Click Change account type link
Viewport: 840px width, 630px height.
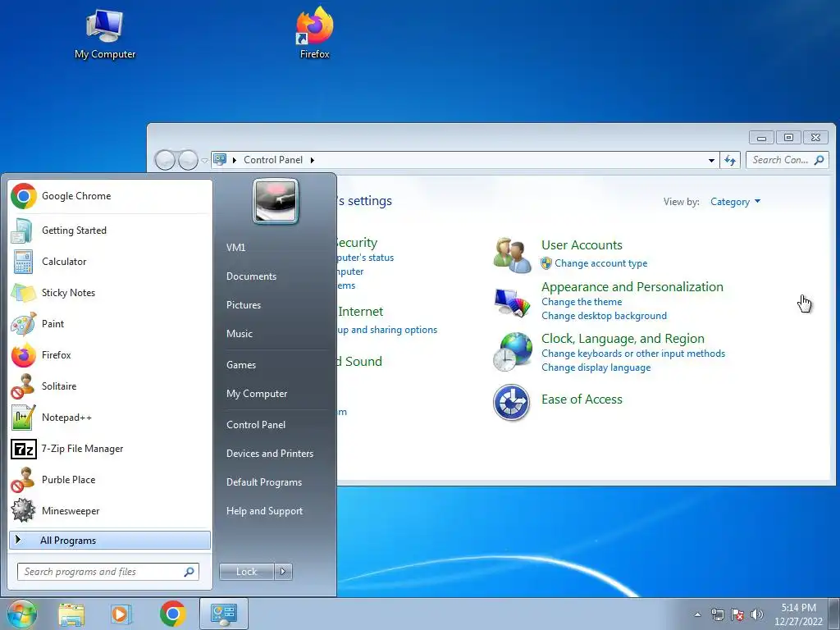pos(601,263)
